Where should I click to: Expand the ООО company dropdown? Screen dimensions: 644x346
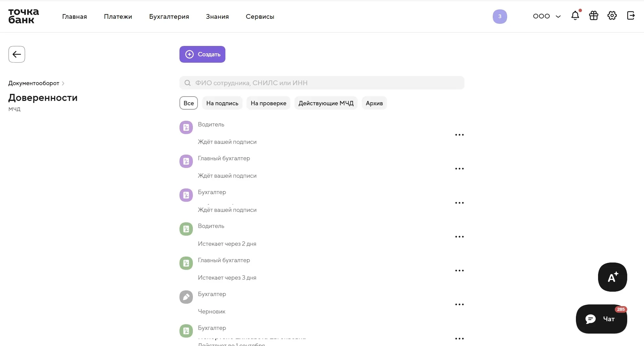547,16
